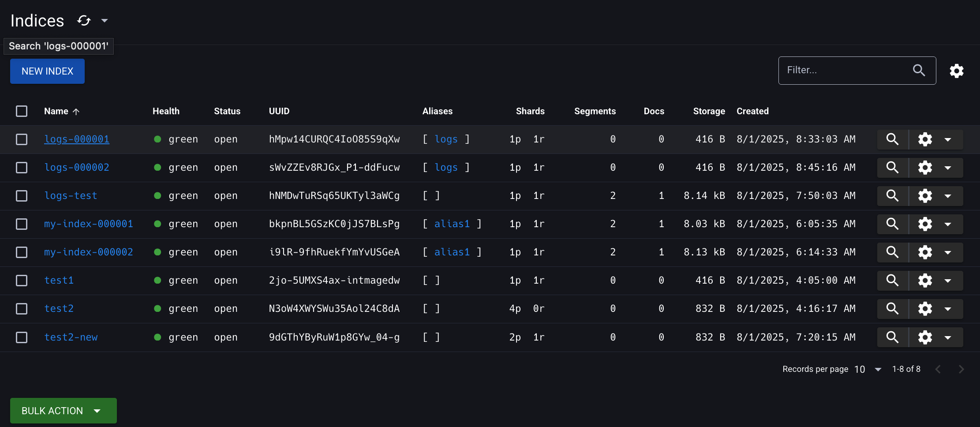The image size is (980, 427).
Task: Check the test1 row checkbox
Action: point(22,281)
